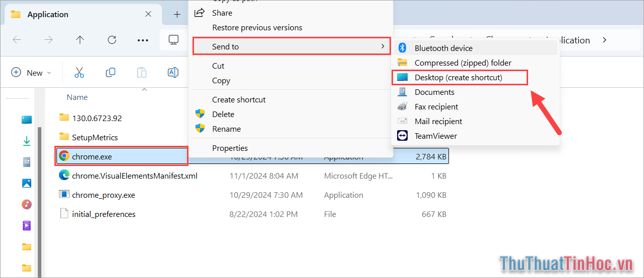Expand the Send to submenu arrow

(383, 46)
